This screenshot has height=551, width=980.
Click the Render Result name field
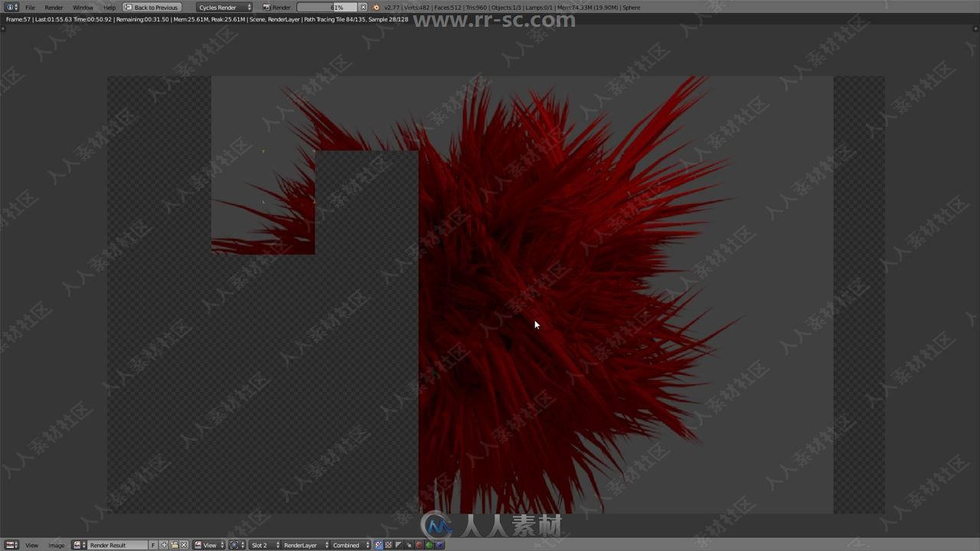[117, 545]
